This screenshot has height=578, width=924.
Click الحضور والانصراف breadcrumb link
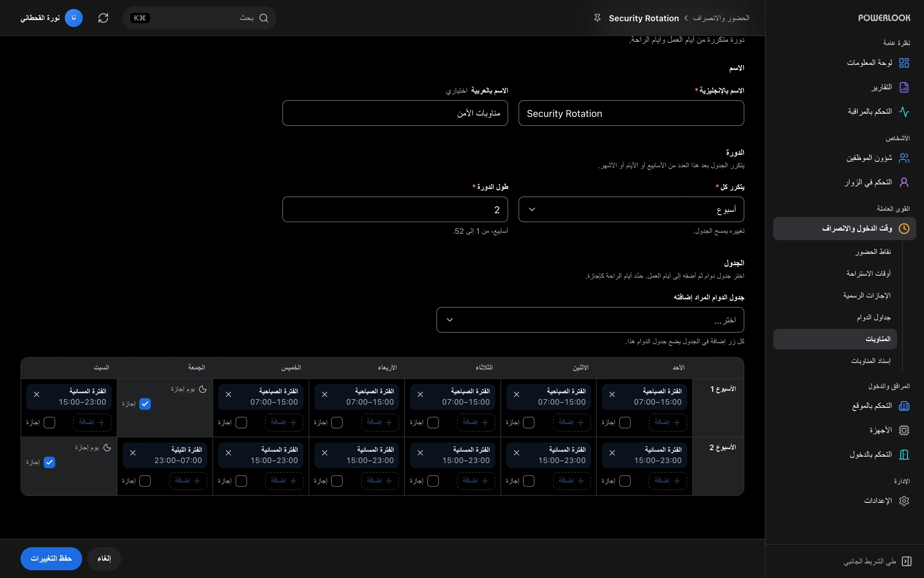click(x=721, y=18)
